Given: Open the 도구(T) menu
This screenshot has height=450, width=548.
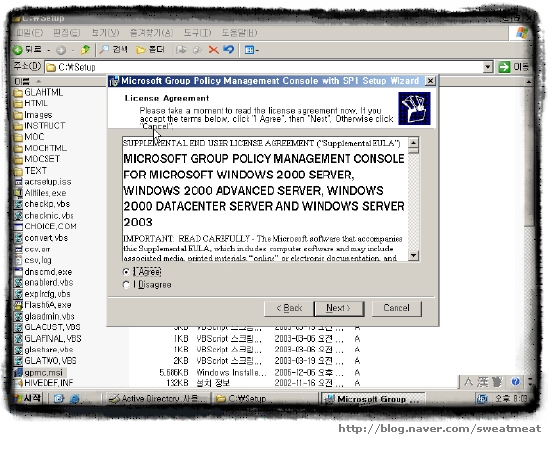Looking at the screenshot, I should pyautogui.click(x=197, y=33).
